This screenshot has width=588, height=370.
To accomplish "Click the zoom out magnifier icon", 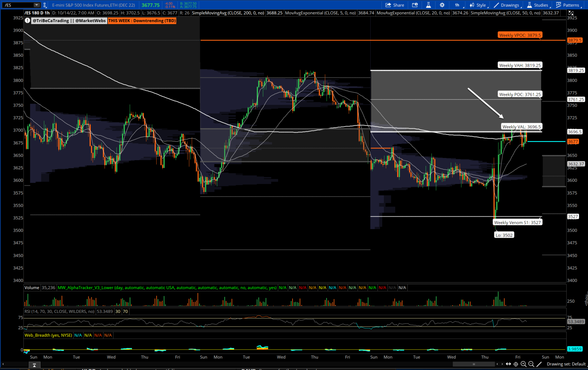I will point(531,364).
